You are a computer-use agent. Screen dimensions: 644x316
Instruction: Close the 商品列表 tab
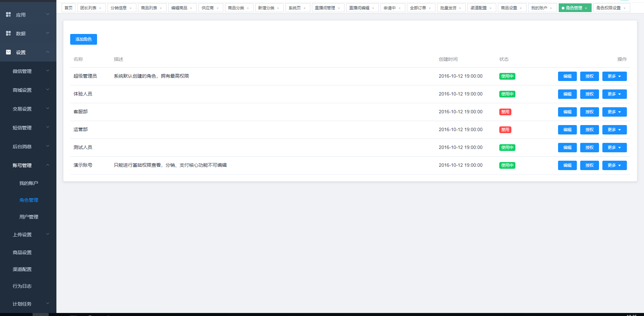161,8
